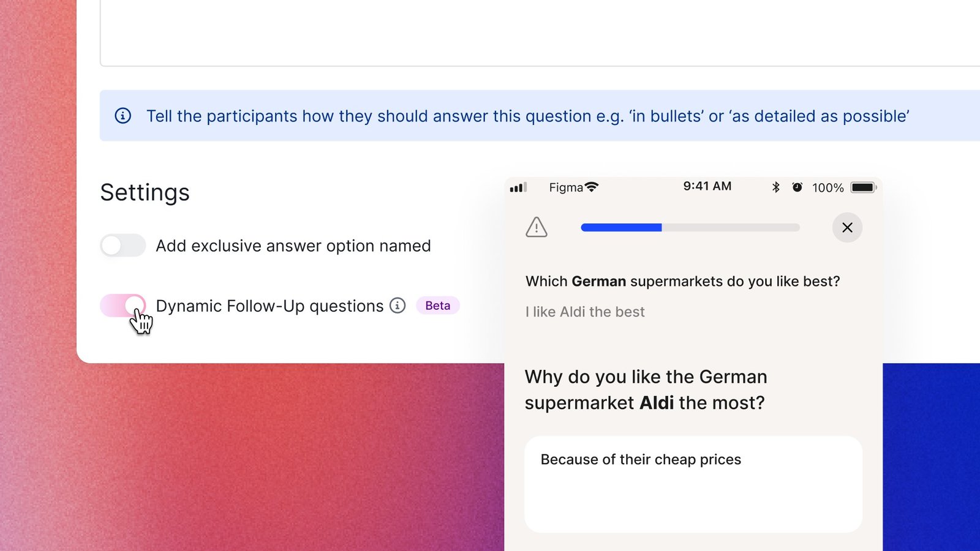Dismiss the survey with the X button
This screenshot has height=551, width=980.
click(x=847, y=227)
